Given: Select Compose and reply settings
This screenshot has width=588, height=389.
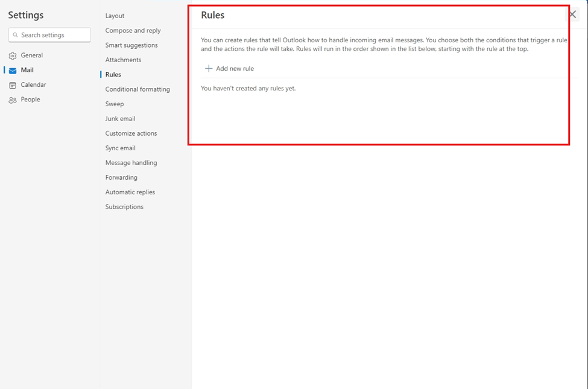Looking at the screenshot, I should pos(133,30).
